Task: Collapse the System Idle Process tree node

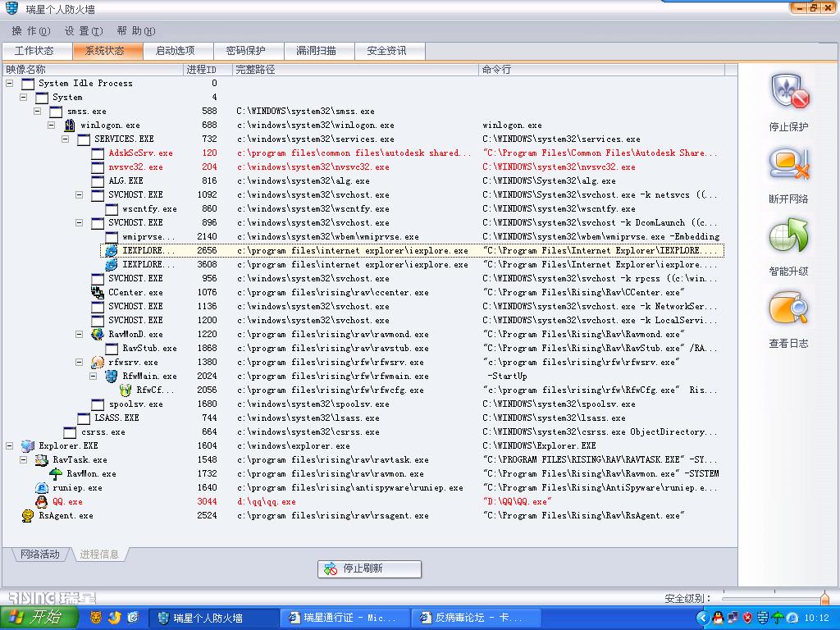Action: [10, 83]
